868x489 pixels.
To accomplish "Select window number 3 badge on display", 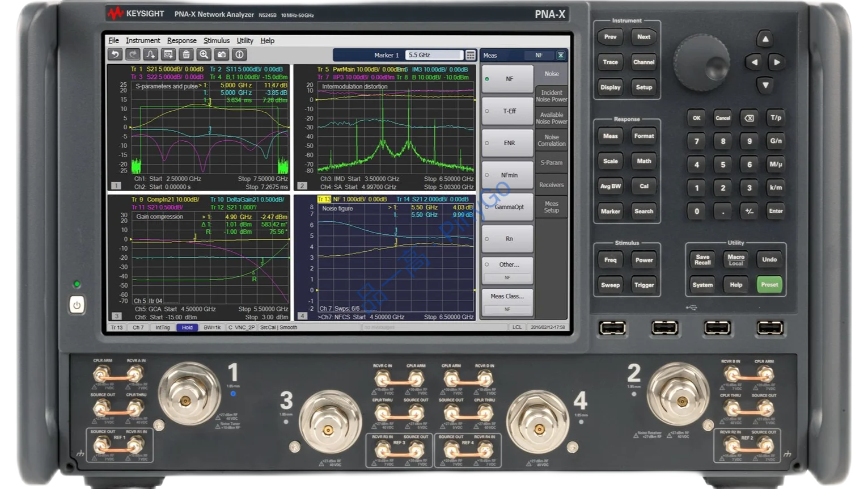I will pyautogui.click(x=116, y=316).
